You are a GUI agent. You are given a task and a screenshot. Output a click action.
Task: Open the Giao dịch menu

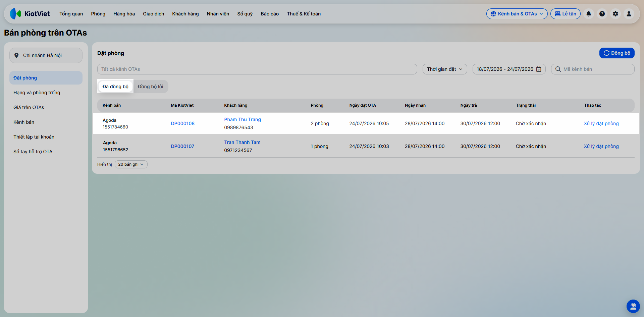coord(154,14)
